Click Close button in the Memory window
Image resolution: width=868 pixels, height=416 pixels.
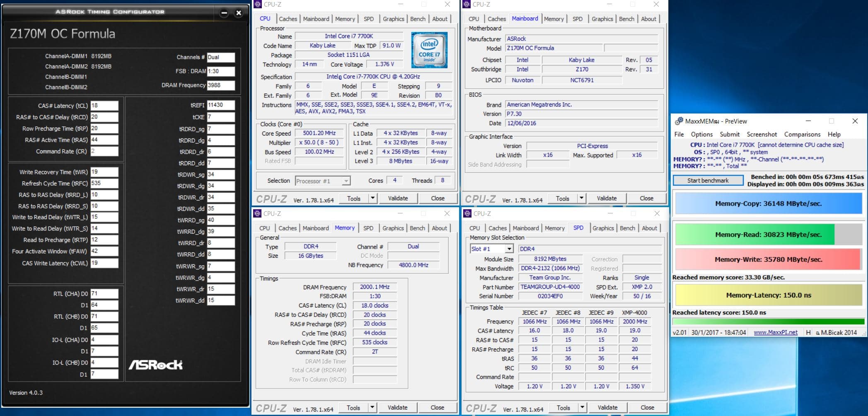click(437, 408)
